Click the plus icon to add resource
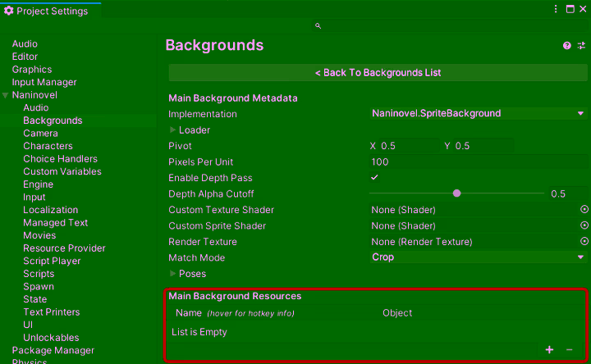 pyautogui.click(x=549, y=350)
